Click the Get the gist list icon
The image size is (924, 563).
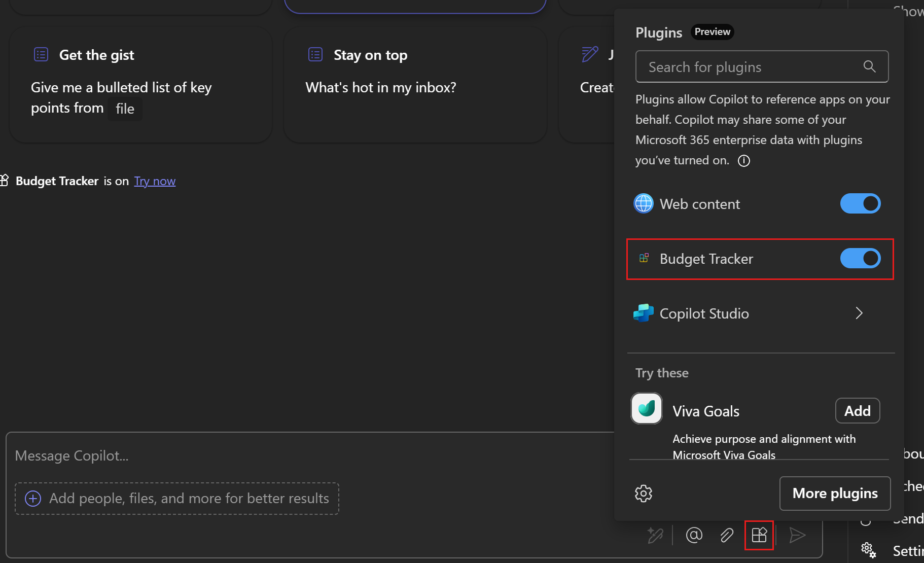[41, 54]
